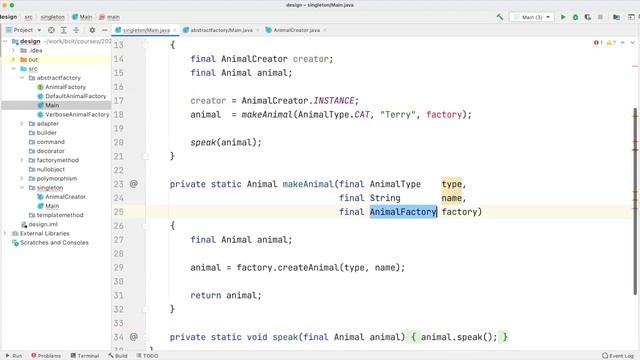Click the error count indicator
The image size is (640, 360).
[x=598, y=42]
